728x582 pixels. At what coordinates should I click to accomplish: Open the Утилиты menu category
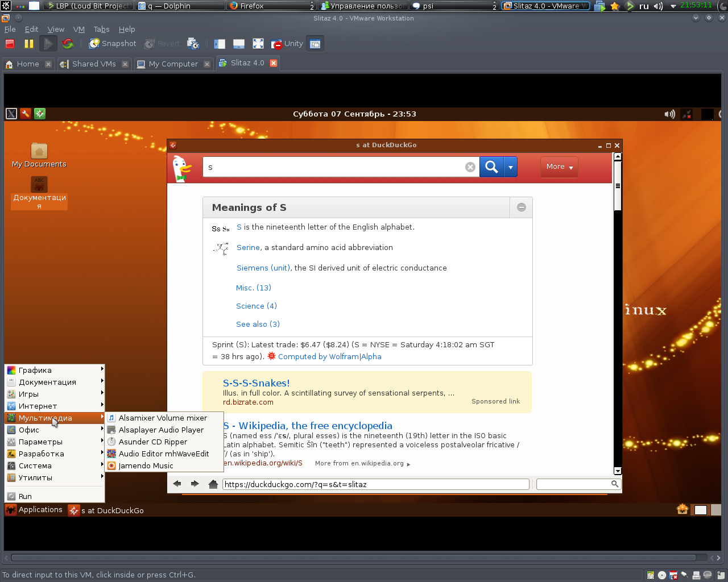point(55,477)
